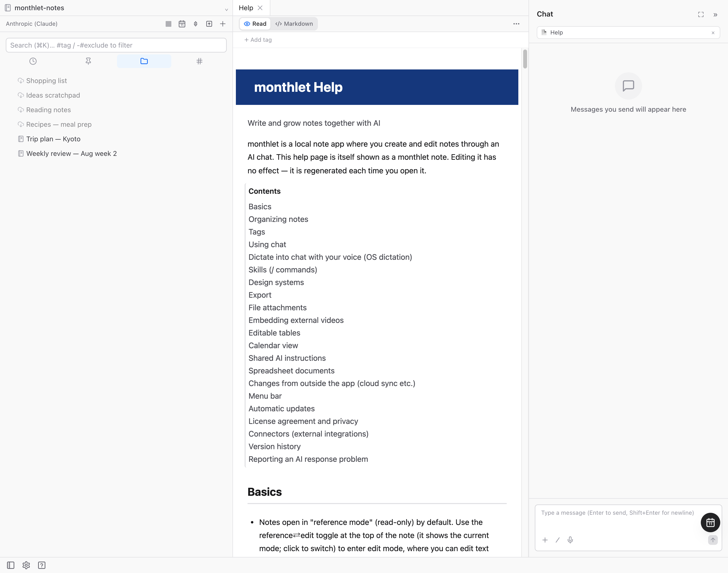Jump to Design systems section
This screenshot has width=728, height=573.
click(x=276, y=282)
